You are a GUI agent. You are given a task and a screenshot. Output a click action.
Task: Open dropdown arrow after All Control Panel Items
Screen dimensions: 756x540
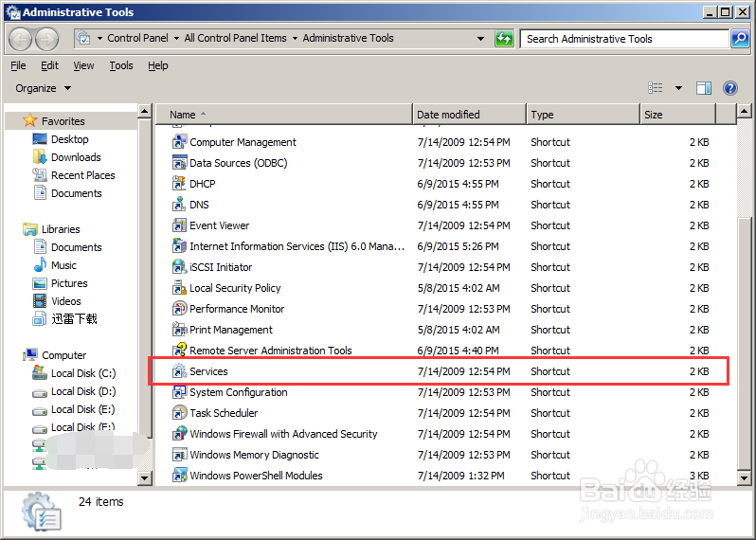pos(295,38)
